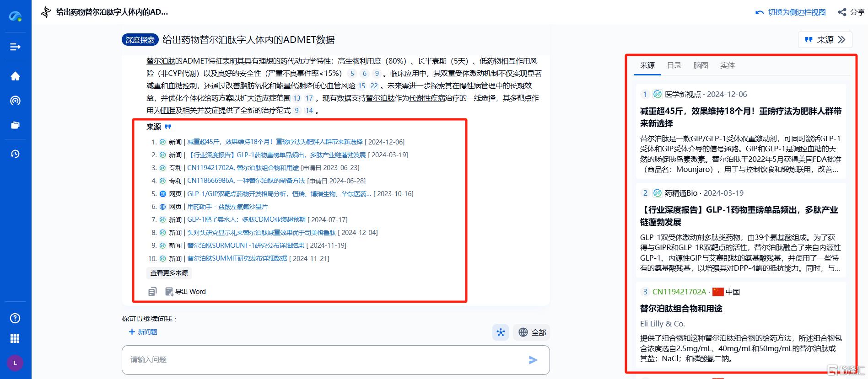Open patent link CN119421702A 替尔泊肽组合物和用途
This screenshot has height=379, width=868.
point(243,168)
